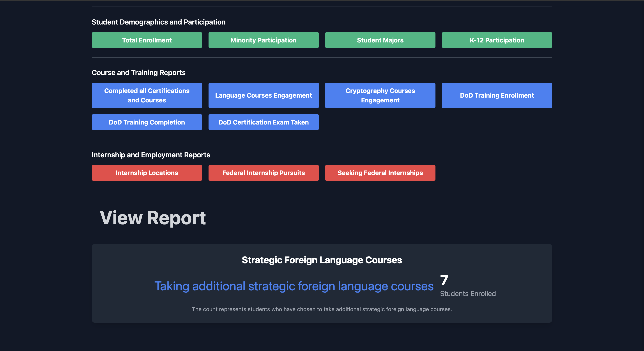Open Completed all Certifications and Courses
Viewport: 644px width, 351px height.
pyautogui.click(x=147, y=95)
